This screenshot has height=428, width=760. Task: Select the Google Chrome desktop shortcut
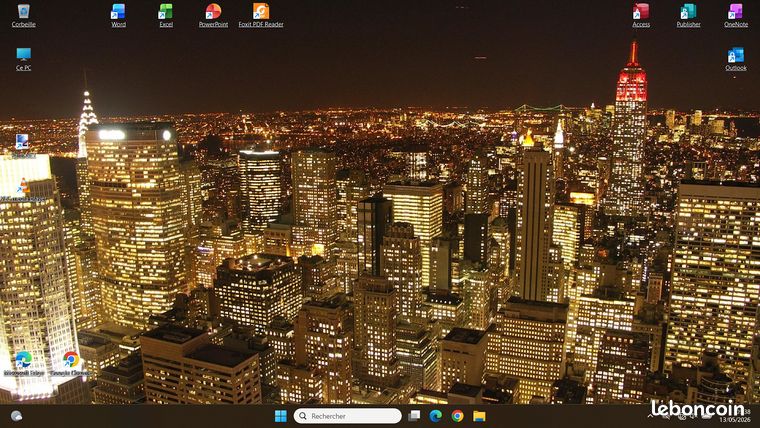point(71,364)
